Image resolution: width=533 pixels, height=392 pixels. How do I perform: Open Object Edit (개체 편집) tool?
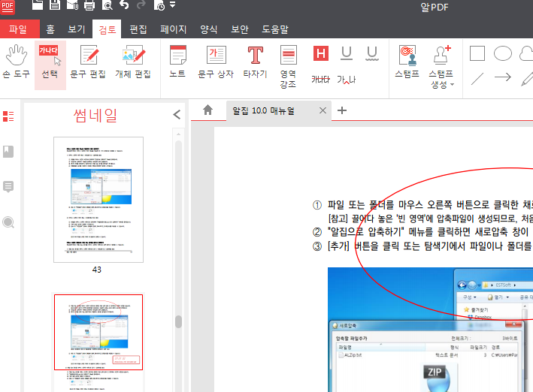133,62
